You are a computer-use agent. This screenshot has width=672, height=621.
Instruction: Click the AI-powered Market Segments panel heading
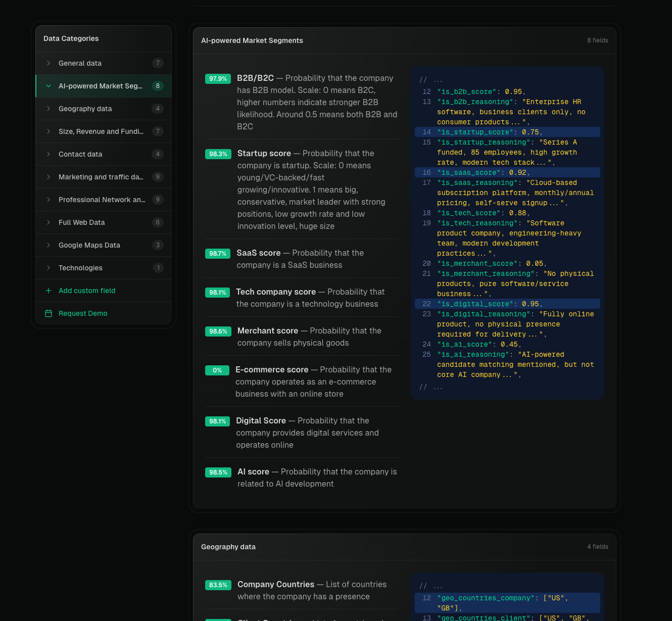pos(252,40)
